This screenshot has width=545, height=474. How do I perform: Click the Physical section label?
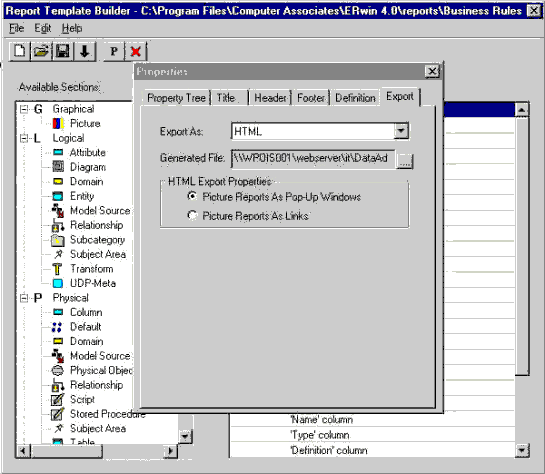[71, 298]
